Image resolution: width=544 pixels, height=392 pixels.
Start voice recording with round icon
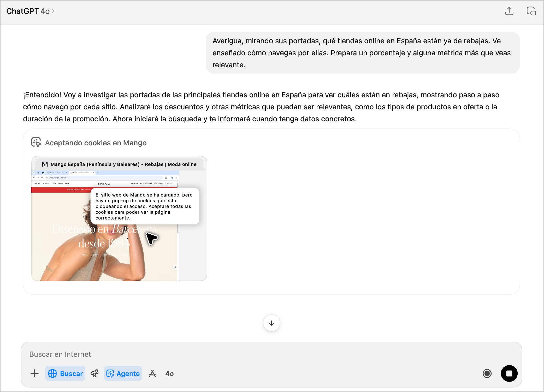(x=487, y=373)
